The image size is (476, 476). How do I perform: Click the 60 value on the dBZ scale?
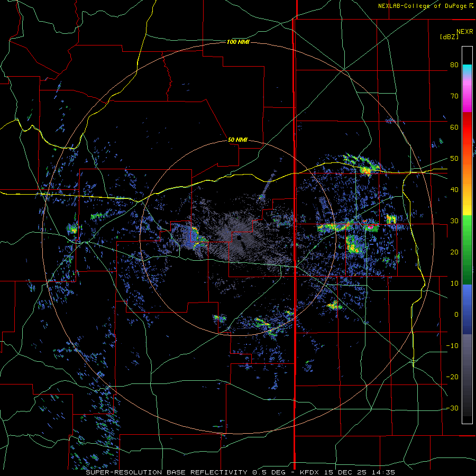pyautogui.click(x=454, y=127)
